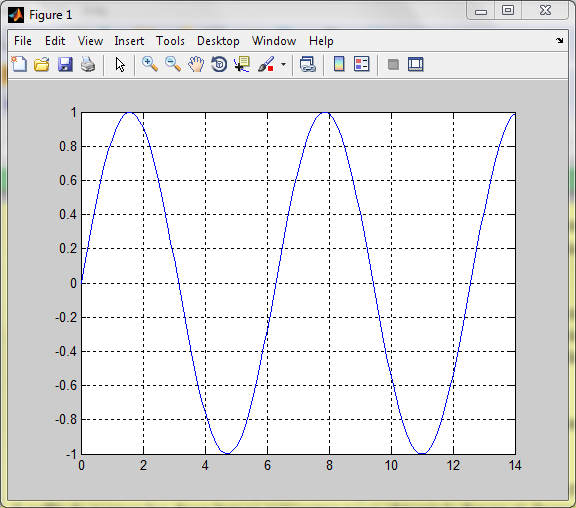Screen dimensions: 576x508
Task: Click the Hide Plot Tools icon
Action: tap(393, 65)
